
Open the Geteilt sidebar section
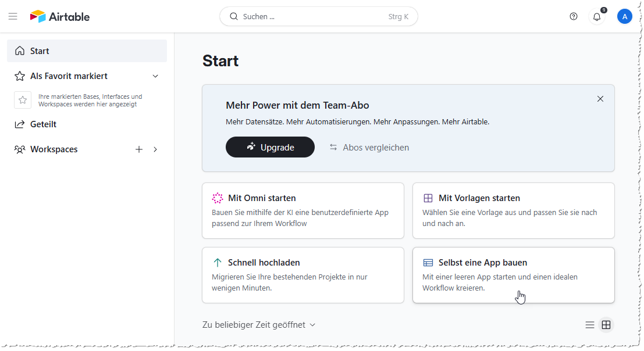click(43, 124)
